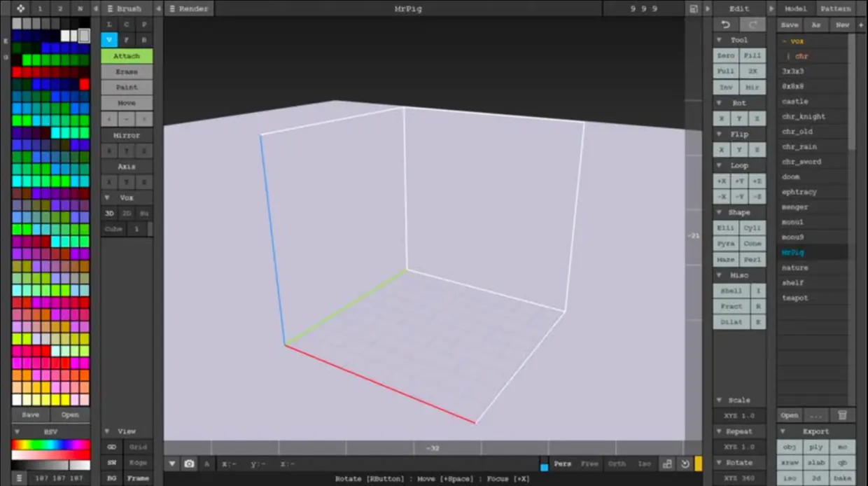Screen dimensions: 868x486
Task: Collapse the Loop section
Action: click(720, 165)
